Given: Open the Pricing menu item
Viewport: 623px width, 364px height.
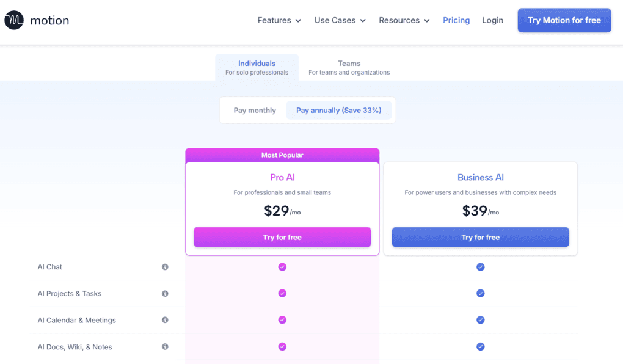Looking at the screenshot, I should tap(456, 20).
